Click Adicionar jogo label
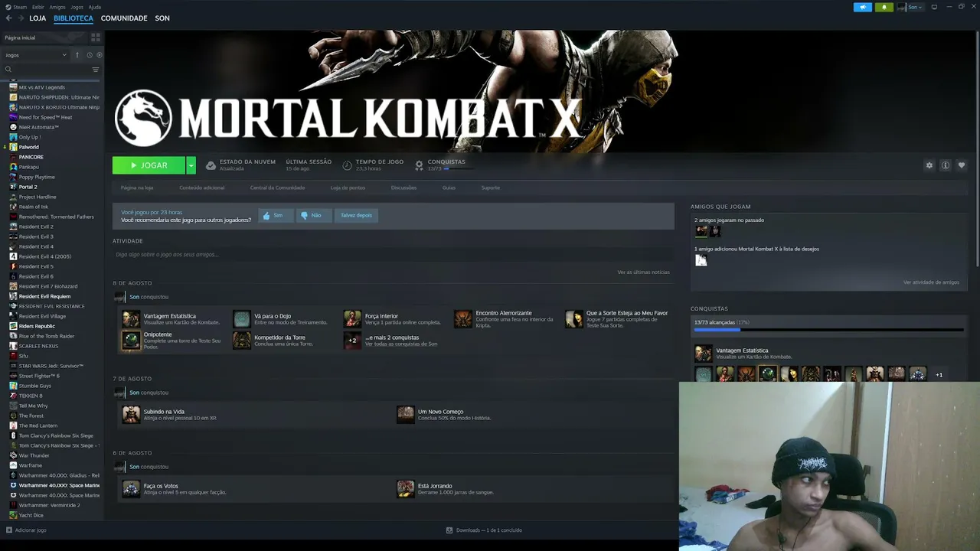980x551 pixels. point(31,530)
